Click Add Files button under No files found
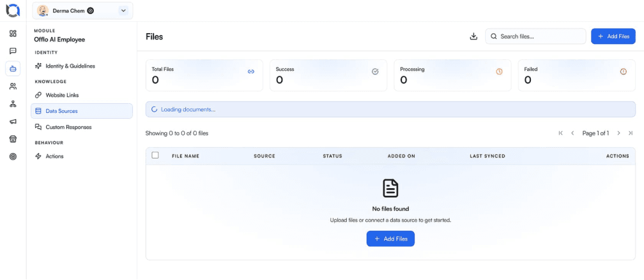Image resolution: width=644 pixels, height=280 pixels. [390, 239]
